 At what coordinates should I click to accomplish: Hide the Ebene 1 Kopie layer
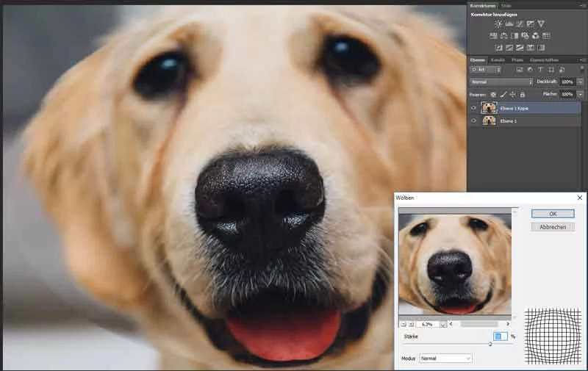click(473, 108)
